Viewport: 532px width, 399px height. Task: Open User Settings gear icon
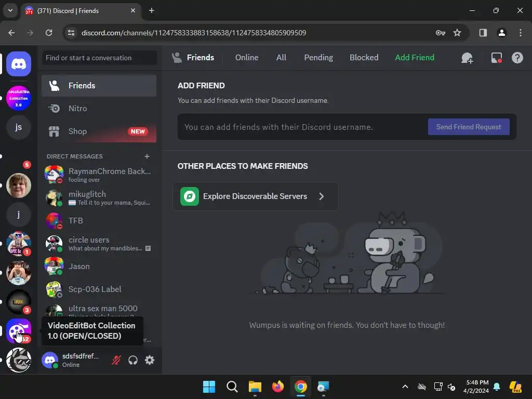pyautogui.click(x=150, y=360)
